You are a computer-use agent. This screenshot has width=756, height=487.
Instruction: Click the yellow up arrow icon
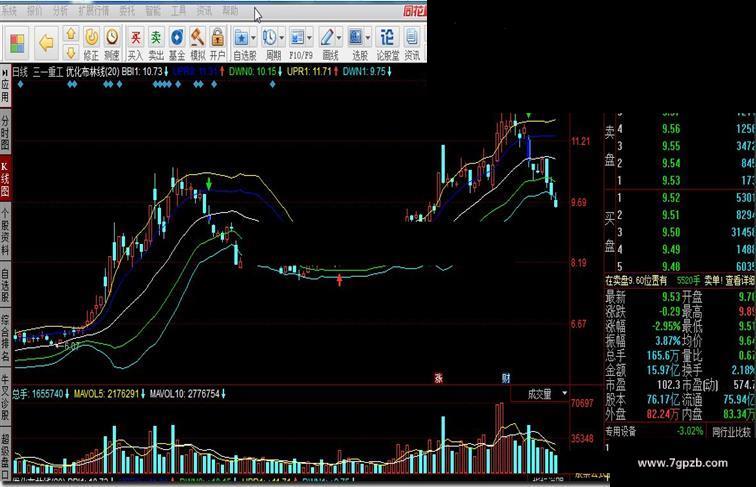coord(71,34)
